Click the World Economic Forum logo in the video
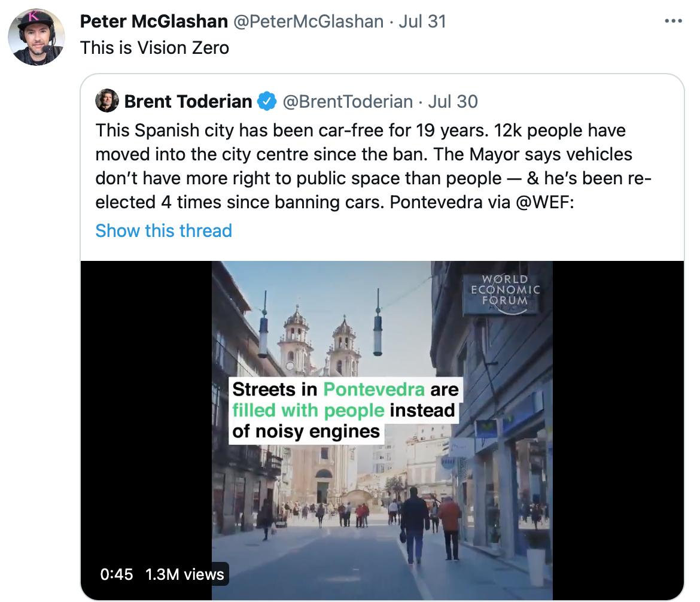700x602 pixels. point(505,294)
